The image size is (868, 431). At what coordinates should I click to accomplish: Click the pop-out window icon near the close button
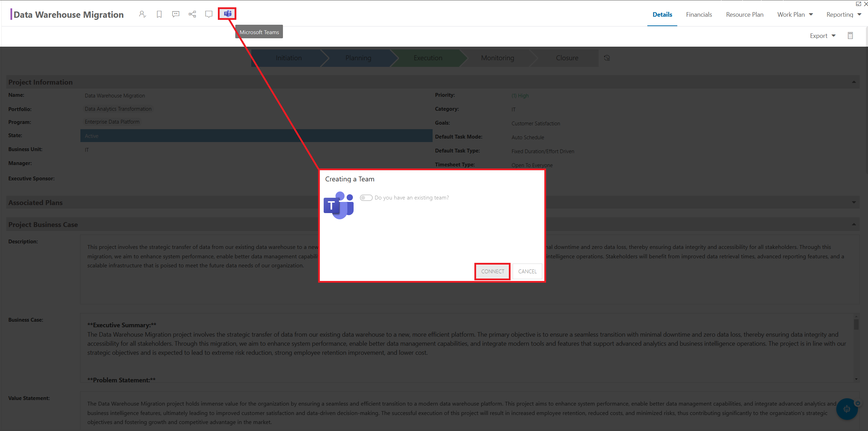[858, 4]
